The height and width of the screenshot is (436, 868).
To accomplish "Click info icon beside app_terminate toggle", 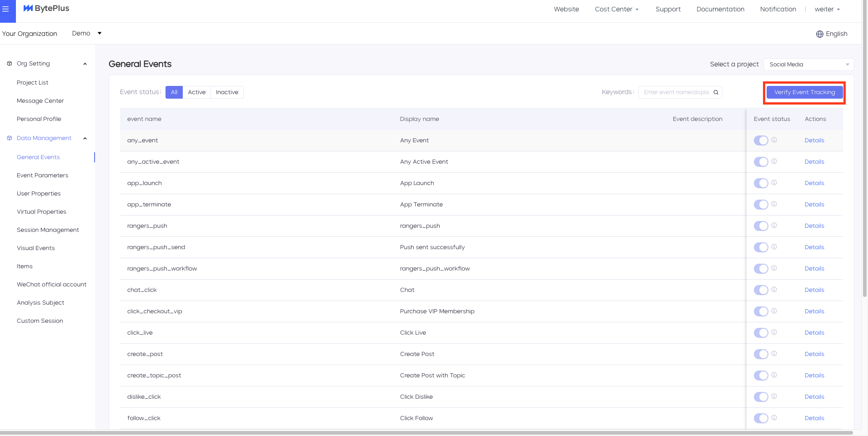I will (x=774, y=204).
